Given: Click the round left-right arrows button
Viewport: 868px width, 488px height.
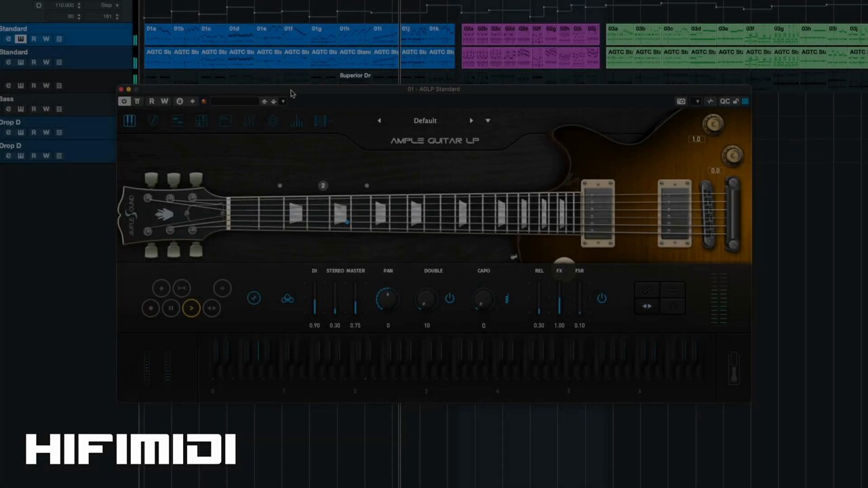Looking at the screenshot, I should coord(212,308).
